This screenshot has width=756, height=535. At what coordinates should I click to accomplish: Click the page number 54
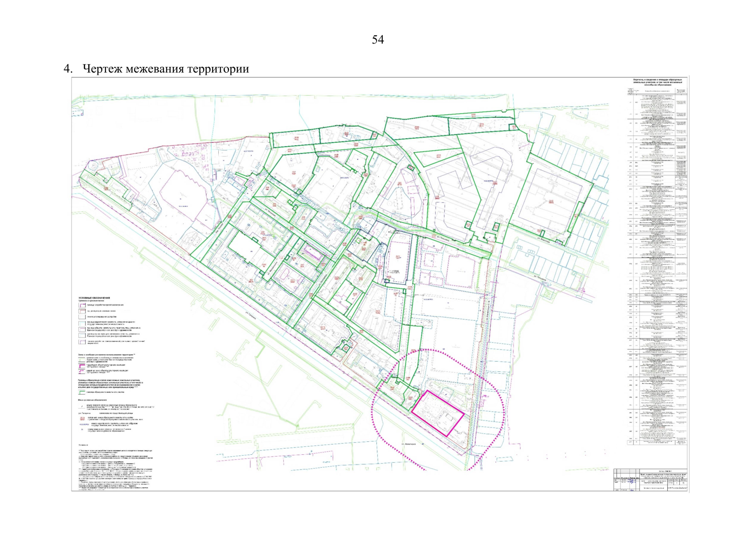377,40
